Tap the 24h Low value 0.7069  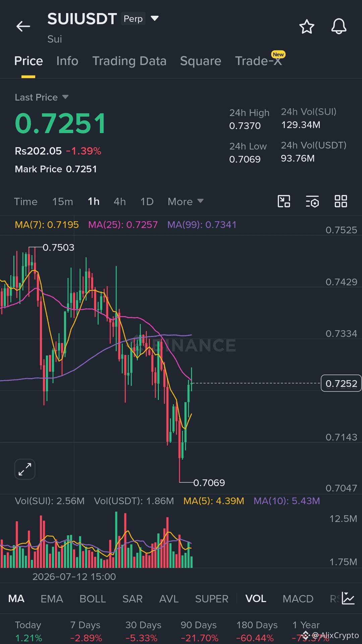pyautogui.click(x=245, y=159)
